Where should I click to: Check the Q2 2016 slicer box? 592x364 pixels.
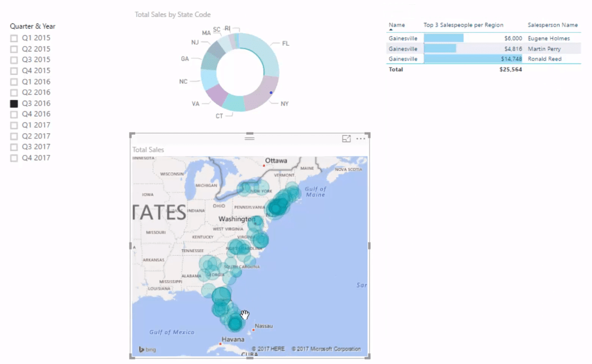14,92
